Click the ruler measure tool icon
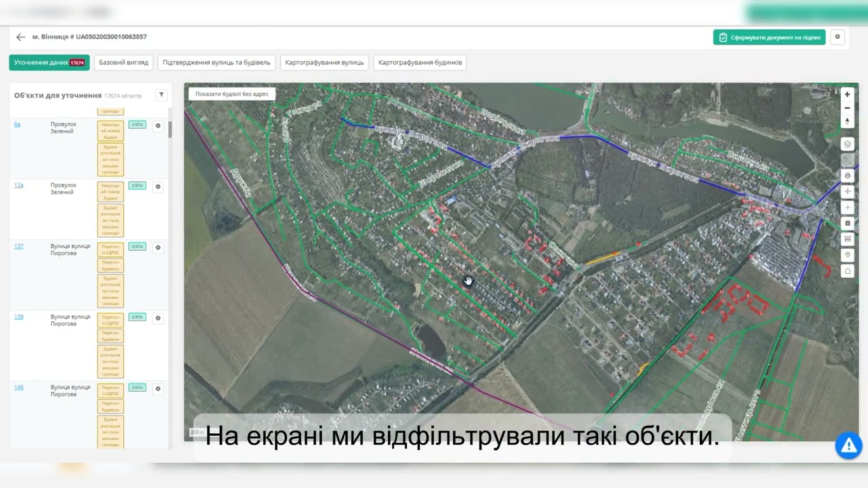The width and height of the screenshot is (868, 488). coord(847,239)
